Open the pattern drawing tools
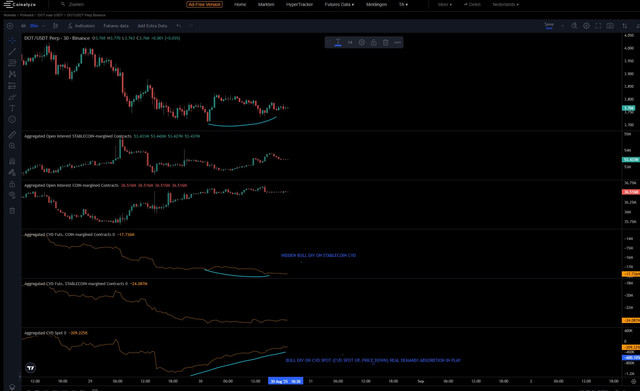Viewport: 640px width, 391px height. pos(12,74)
